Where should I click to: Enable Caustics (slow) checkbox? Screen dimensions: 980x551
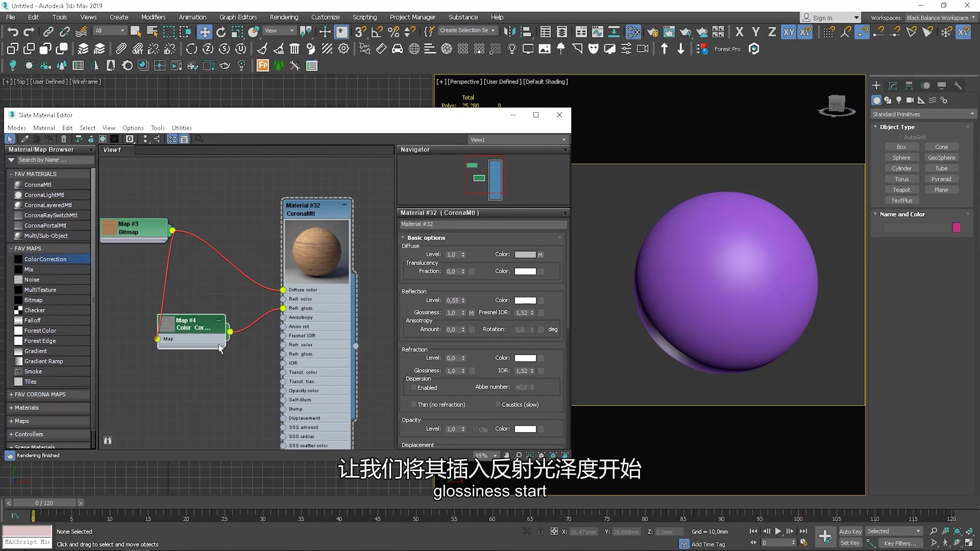[498, 404]
